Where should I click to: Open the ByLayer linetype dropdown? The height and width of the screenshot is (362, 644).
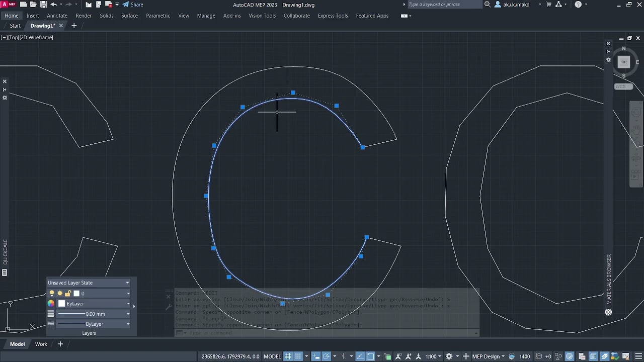point(94,324)
